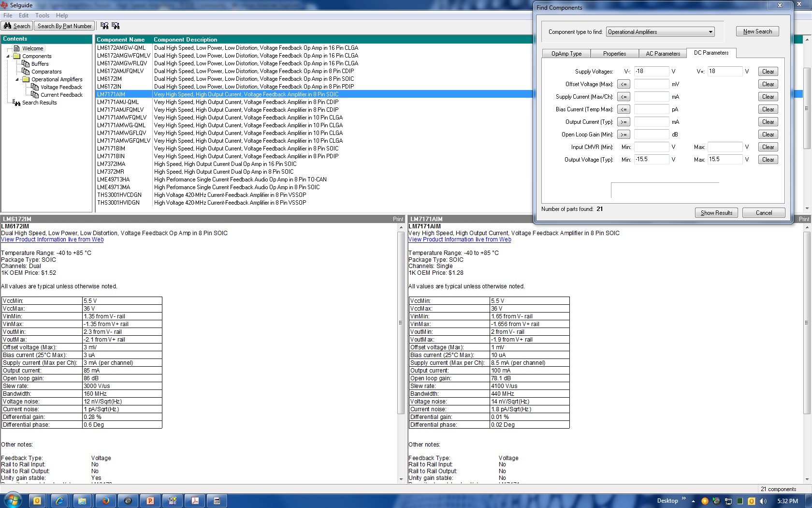Open Windows Explorer folder taskbar icon

coord(82,501)
